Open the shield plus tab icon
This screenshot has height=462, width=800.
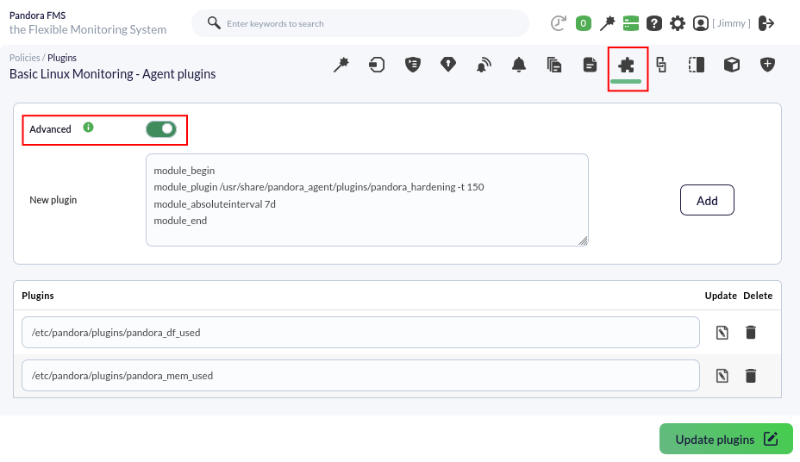[x=767, y=65]
